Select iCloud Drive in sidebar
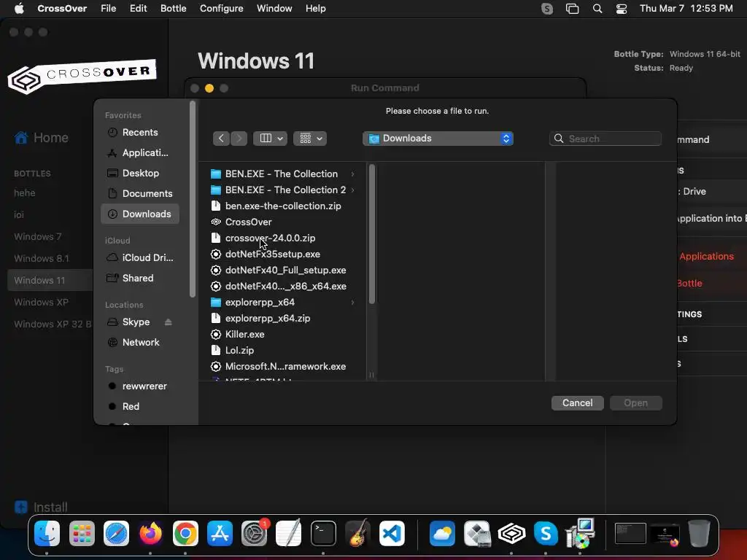Image resolution: width=747 pixels, height=560 pixels. pyautogui.click(x=140, y=257)
